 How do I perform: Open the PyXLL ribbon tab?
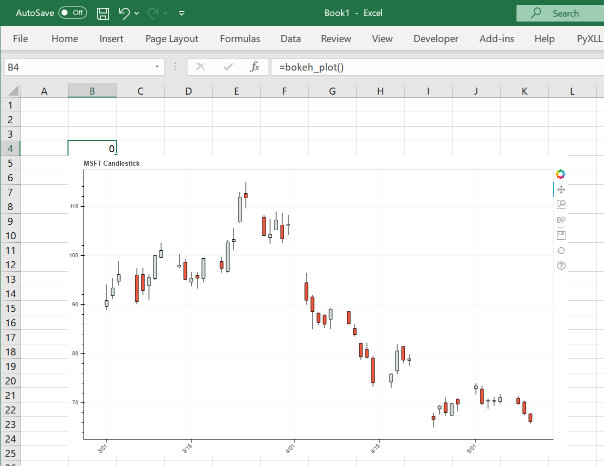[589, 39]
